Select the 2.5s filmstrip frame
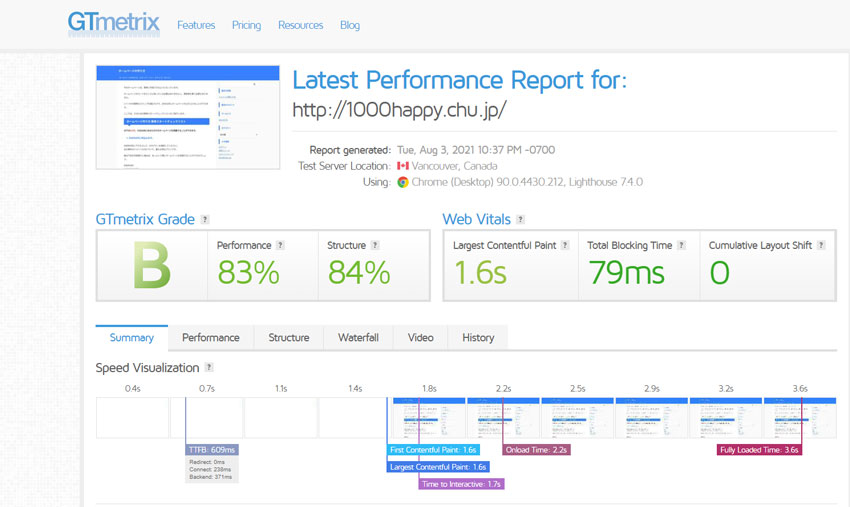This screenshot has width=850, height=507. [x=577, y=418]
